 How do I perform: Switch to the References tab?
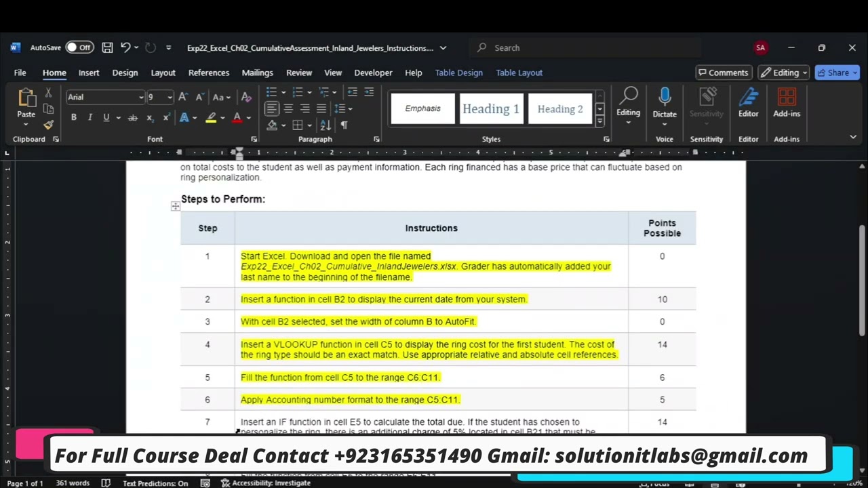[209, 73]
